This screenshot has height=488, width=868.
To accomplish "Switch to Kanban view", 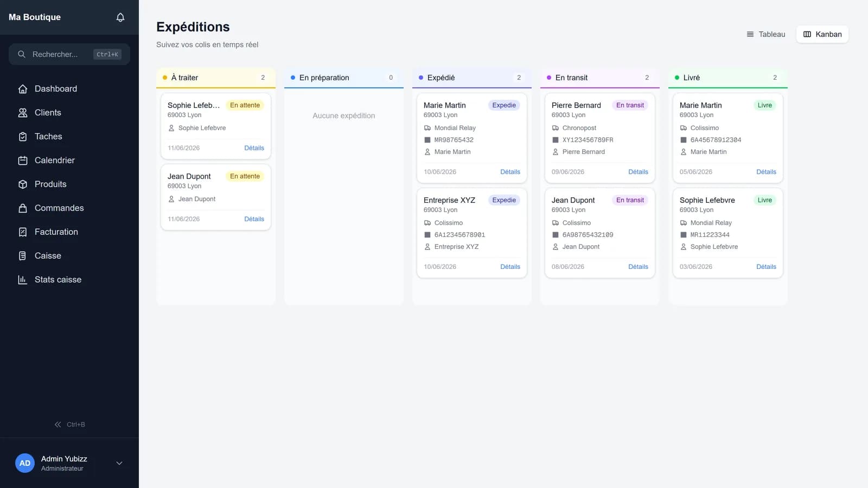I will tap(822, 34).
